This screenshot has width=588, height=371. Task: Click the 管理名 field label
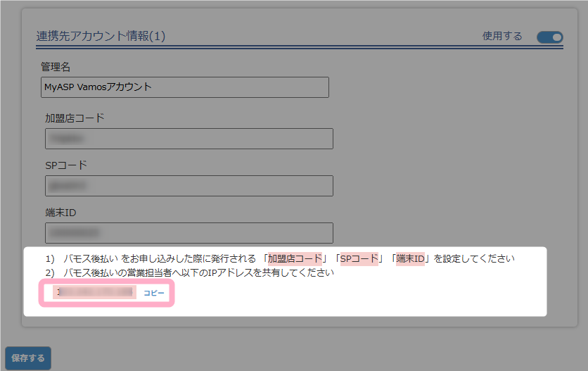click(x=56, y=67)
